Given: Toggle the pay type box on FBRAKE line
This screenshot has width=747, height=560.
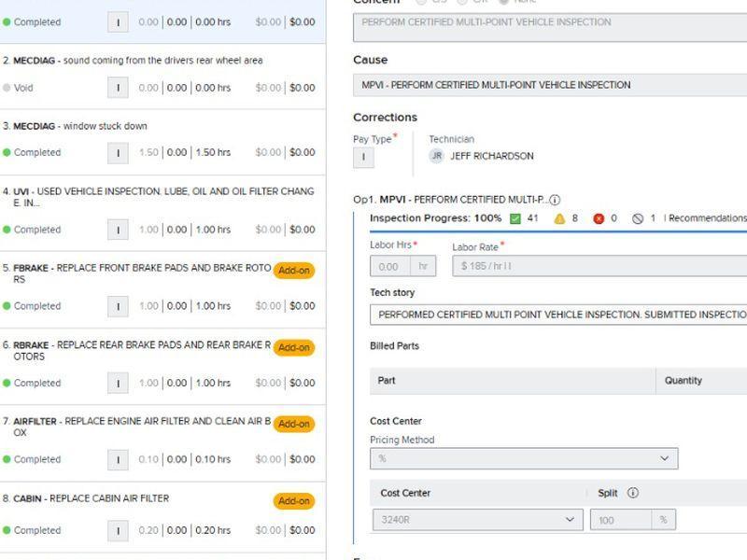Looking at the screenshot, I should click(x=118, y=306).
